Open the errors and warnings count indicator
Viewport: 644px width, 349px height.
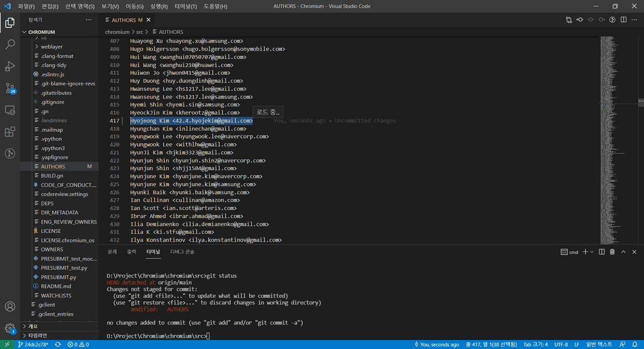pos(78,344)
